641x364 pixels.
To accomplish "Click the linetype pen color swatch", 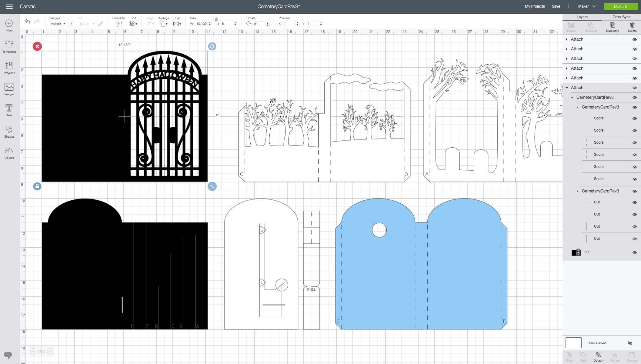I will 101,24.
